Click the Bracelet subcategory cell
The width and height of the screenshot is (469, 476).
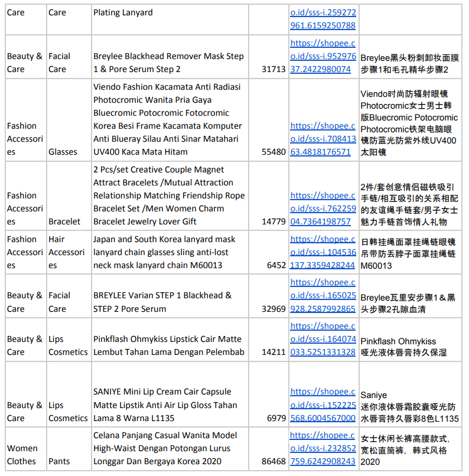point(64,221)
